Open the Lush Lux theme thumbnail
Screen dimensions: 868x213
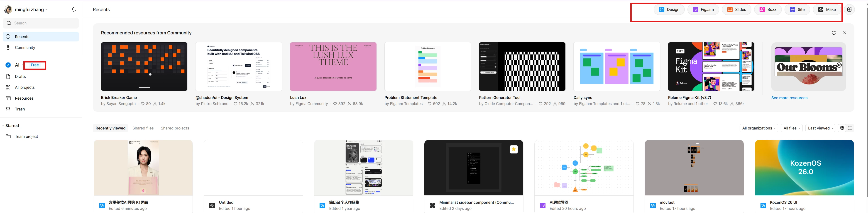pyautogui.click(x=333, y=67)
